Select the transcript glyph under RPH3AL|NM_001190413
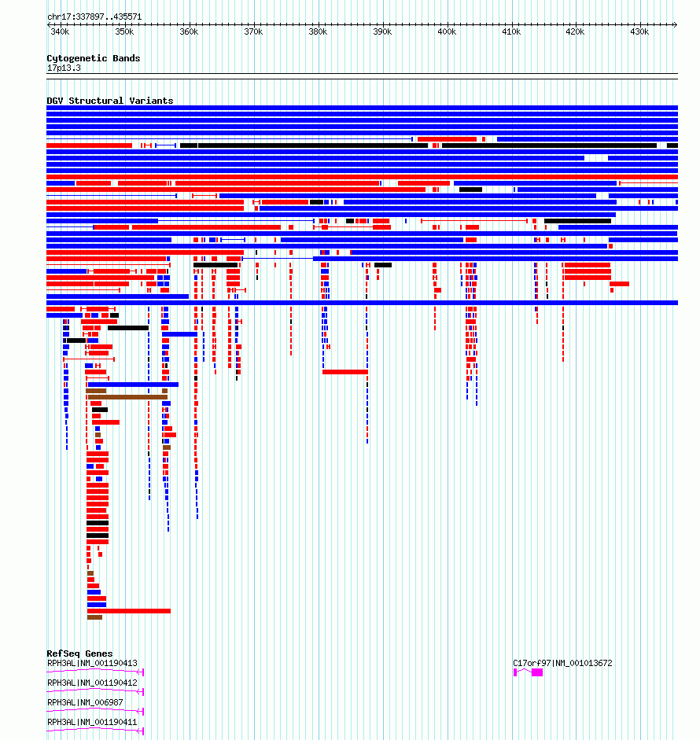Viewport: 700px width, 740px height. [x=95, y=672]
